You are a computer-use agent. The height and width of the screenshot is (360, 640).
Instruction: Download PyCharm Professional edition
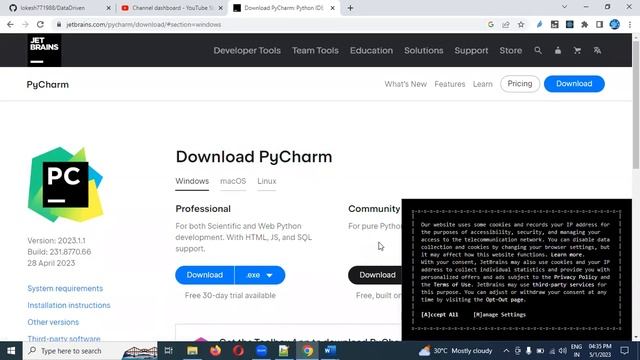[x=205, y=275]
